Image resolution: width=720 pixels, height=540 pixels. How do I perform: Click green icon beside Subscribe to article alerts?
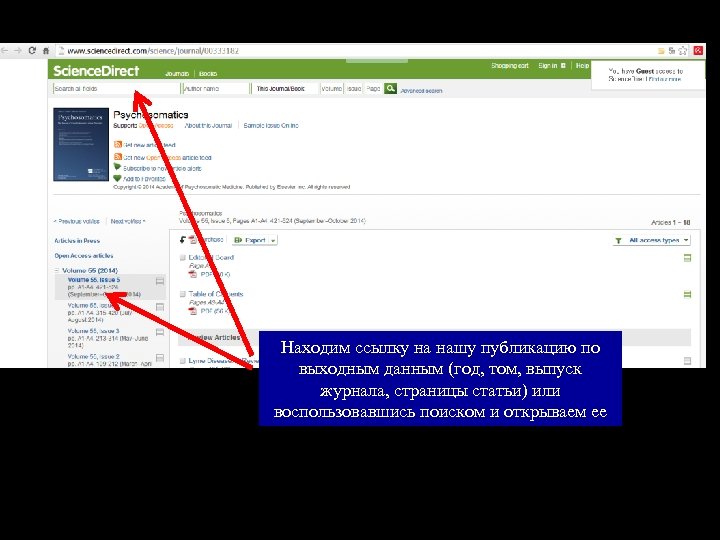click(118, 168)
